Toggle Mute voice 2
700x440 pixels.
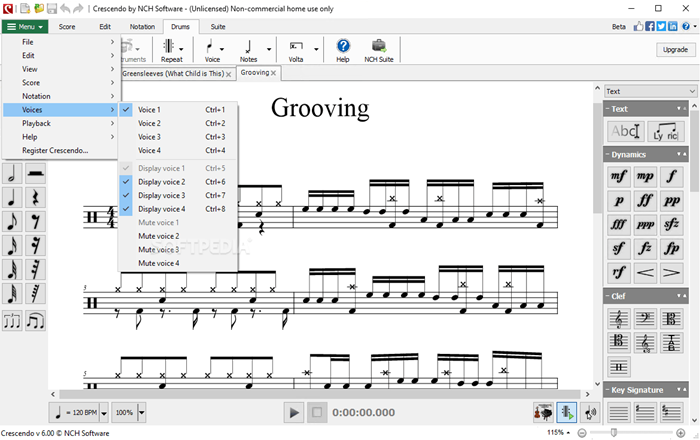click(177, 236)
